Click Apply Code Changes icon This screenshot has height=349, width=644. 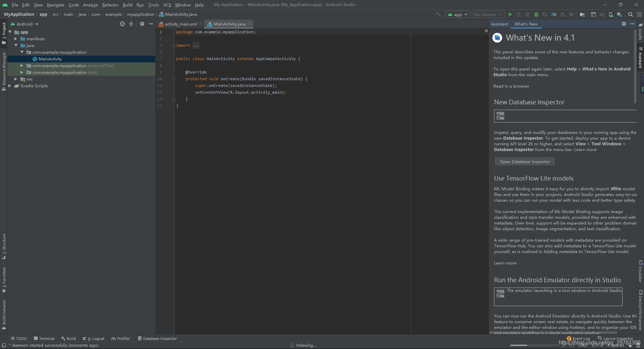(x=528, y=14)
